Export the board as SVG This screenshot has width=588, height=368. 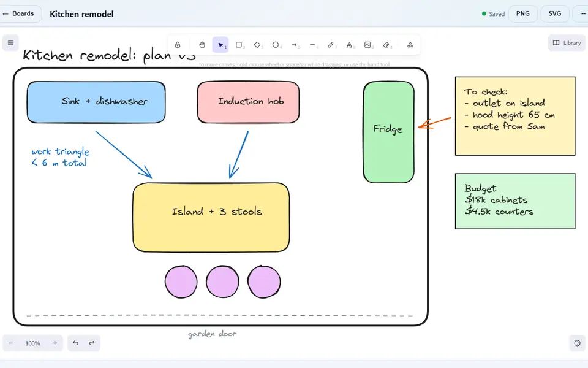tap(555, 13)
